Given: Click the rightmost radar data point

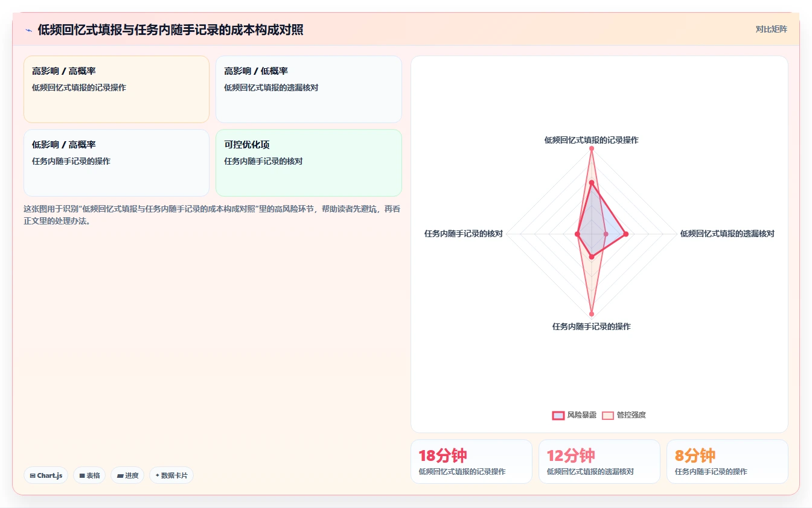Looking at the screenshot, I should (x=625, y=234).
